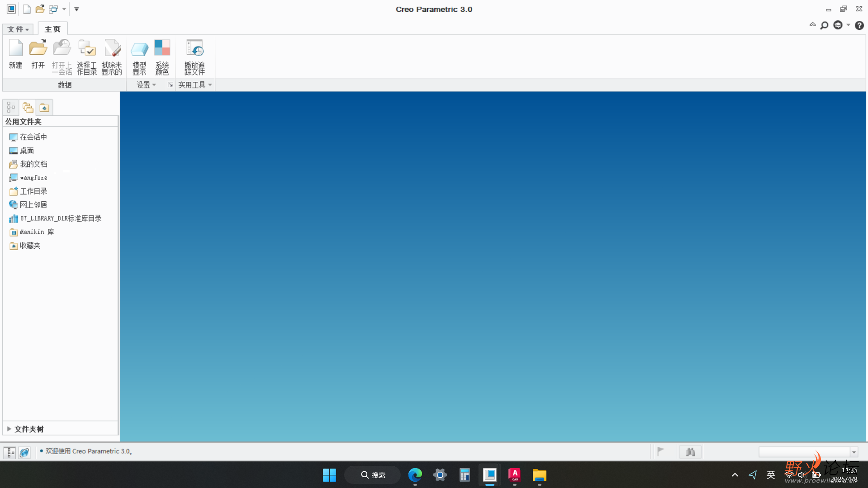Select 工作目录 folder entry
Screen dimensions: 868x488
28,191
